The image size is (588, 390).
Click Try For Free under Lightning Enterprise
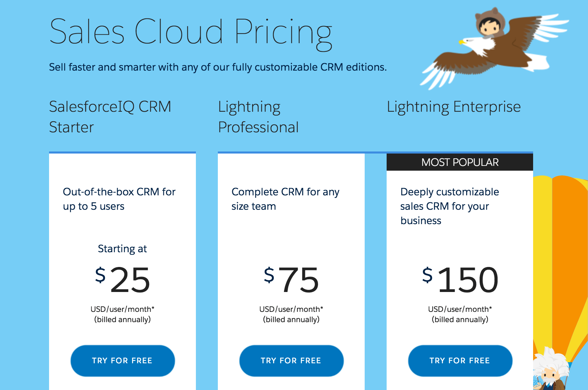460,361
